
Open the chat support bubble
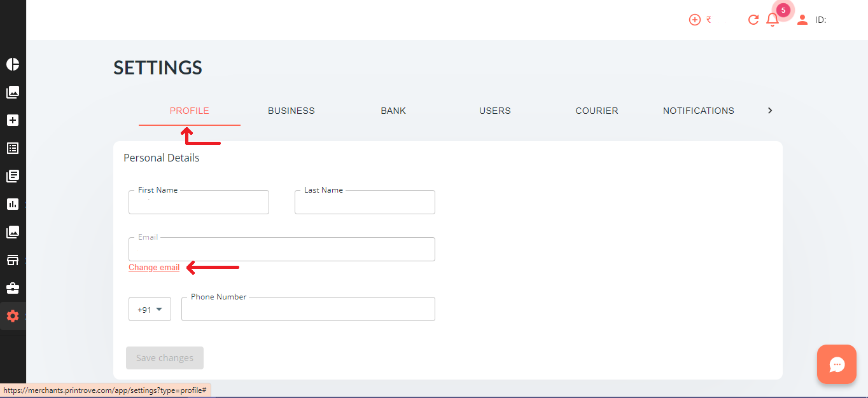[x=837, y=364]
